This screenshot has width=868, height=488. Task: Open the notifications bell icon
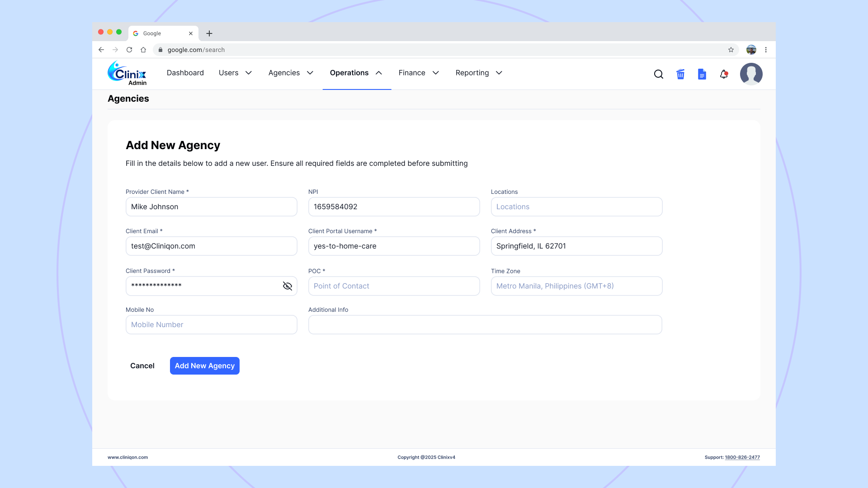pyautogui.click(x=724, y=74)
